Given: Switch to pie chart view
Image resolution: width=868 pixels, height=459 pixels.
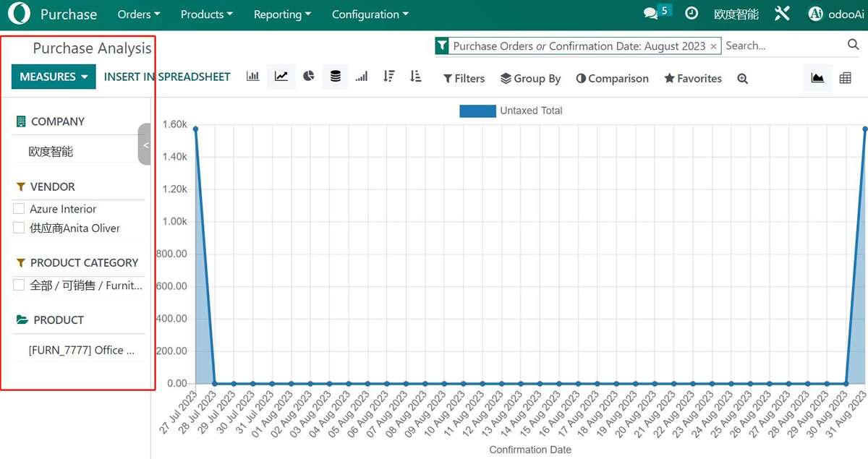Looking at the screenshot, I should coord(309,77).
